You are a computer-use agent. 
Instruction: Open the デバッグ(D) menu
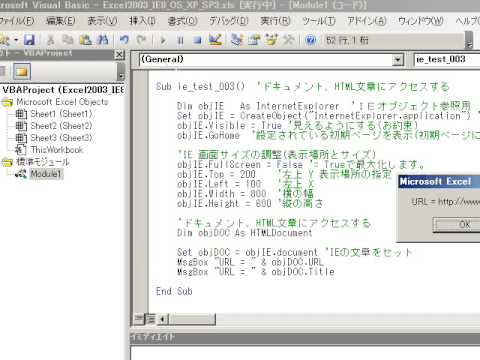(x=229, y=21)
